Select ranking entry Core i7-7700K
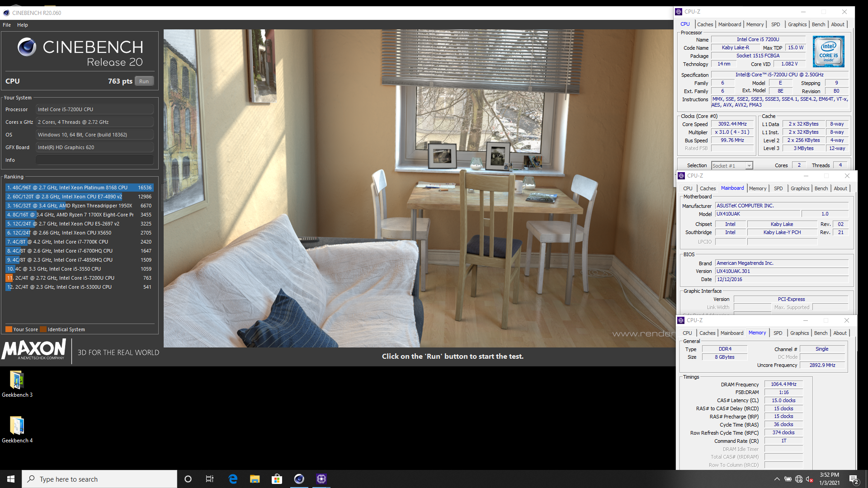The height and width of the screenshot is (488, 868). pos(80,242)
